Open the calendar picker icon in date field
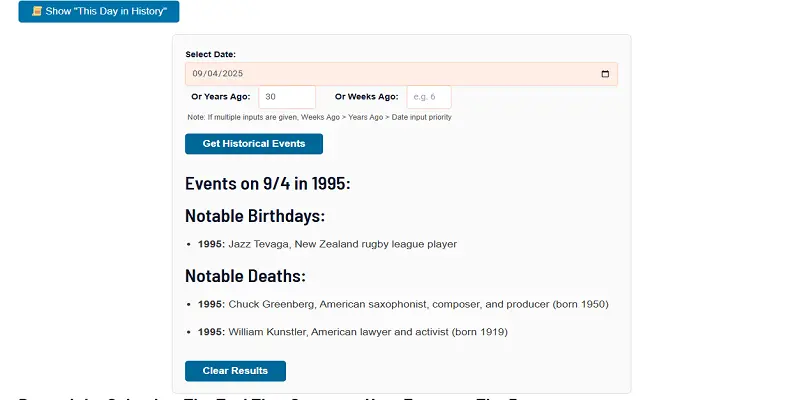Image resolution: width=800 pixels, height=400 pixels. pyautogui.click(x=605, y=74)
